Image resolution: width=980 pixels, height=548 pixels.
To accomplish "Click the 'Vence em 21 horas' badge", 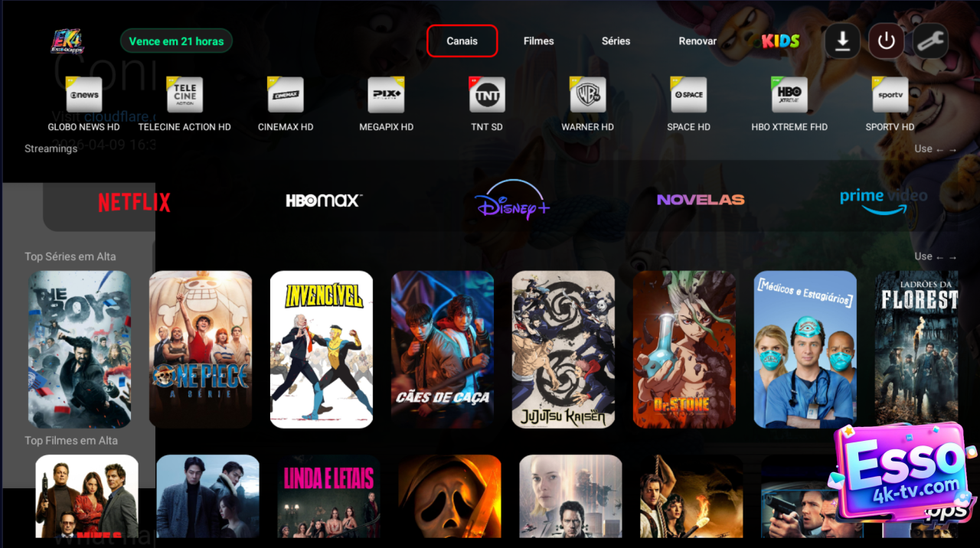I will [x=176, y=41].
